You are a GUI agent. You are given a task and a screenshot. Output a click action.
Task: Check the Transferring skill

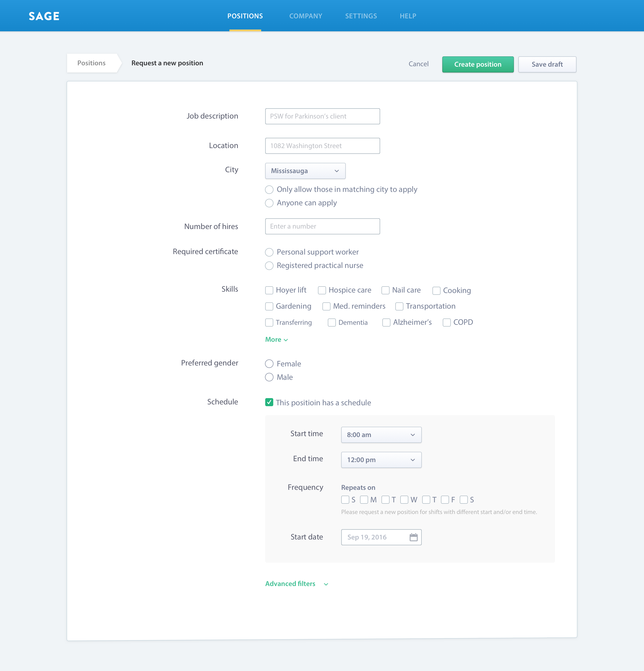click(269, 323)
